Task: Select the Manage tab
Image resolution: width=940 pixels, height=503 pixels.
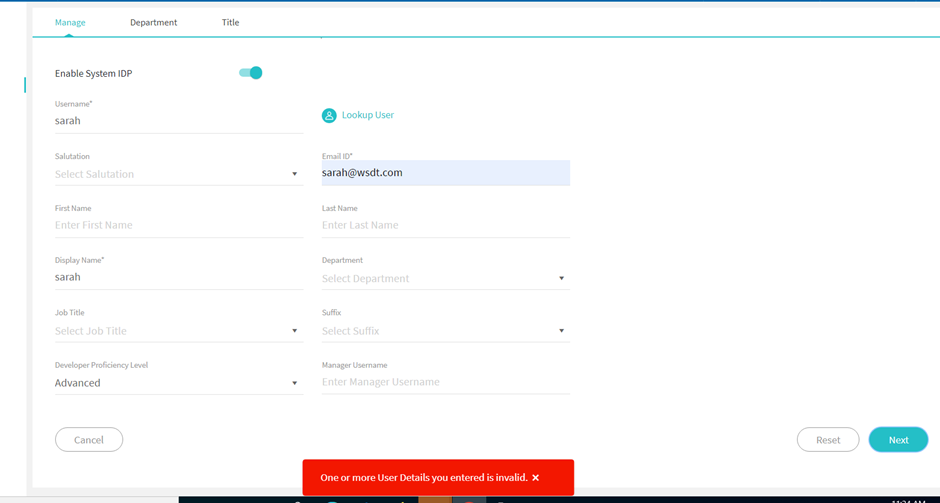Action: [70, 22]
